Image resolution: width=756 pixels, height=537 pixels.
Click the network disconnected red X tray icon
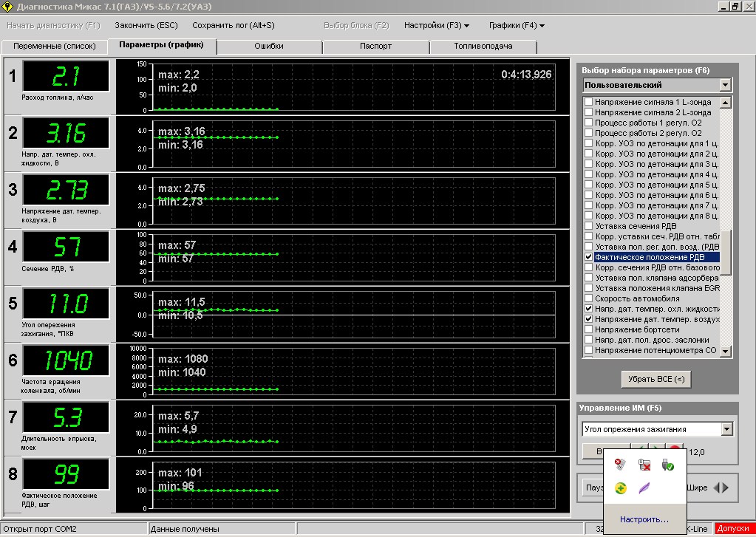point(644,465)
